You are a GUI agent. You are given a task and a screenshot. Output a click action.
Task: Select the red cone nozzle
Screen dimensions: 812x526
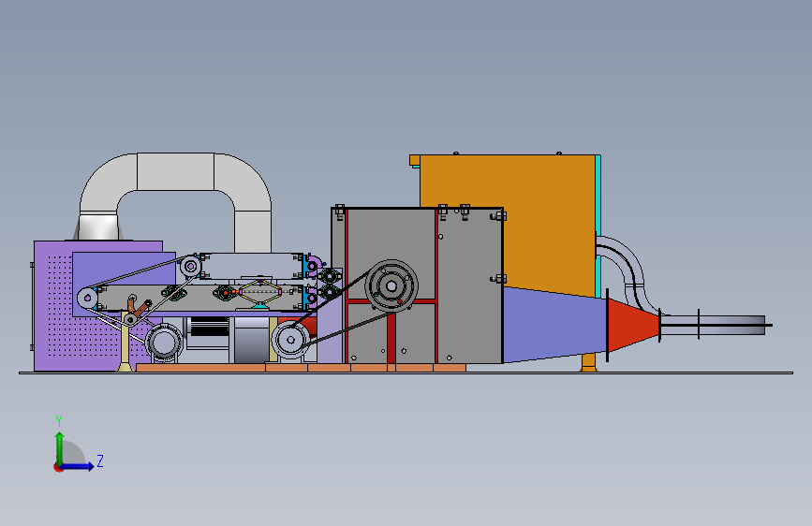[633, 325]
